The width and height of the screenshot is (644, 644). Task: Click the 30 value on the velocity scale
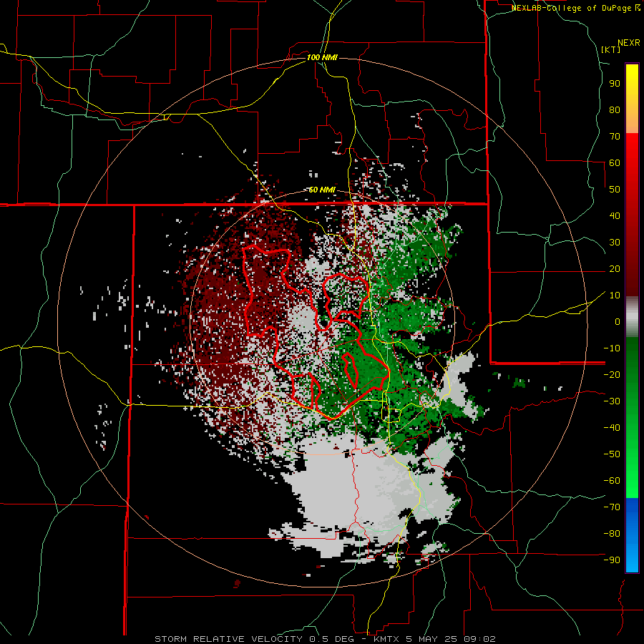pos(615,243)
